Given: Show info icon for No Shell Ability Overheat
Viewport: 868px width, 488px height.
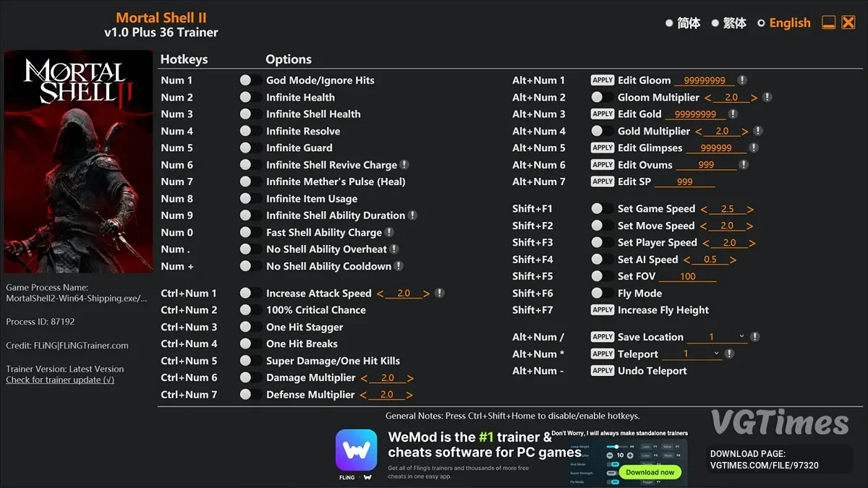Looking at the screenshot, I should click(394, 249).
